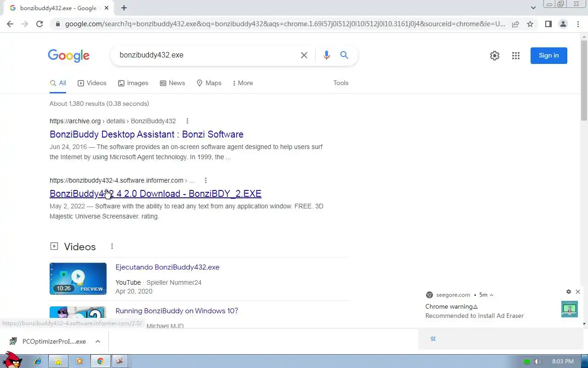Open Chrome's three-dot menu
Image resolution: width=588 pixels, height=368 pixels.
click(x=577, y=24)
